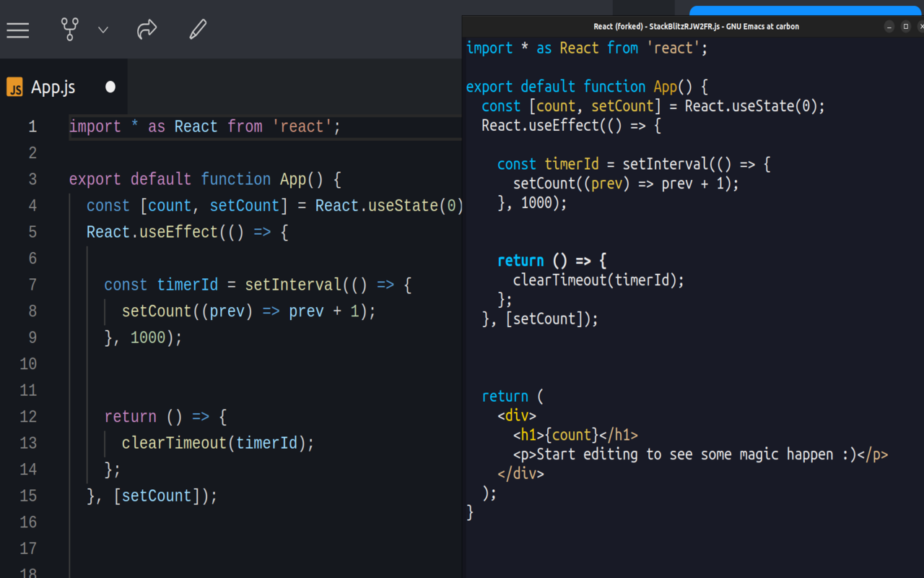Click line number 15 in StackBlitz gutter
Screen dimensions: 924x578
click(x=28, y=496)
